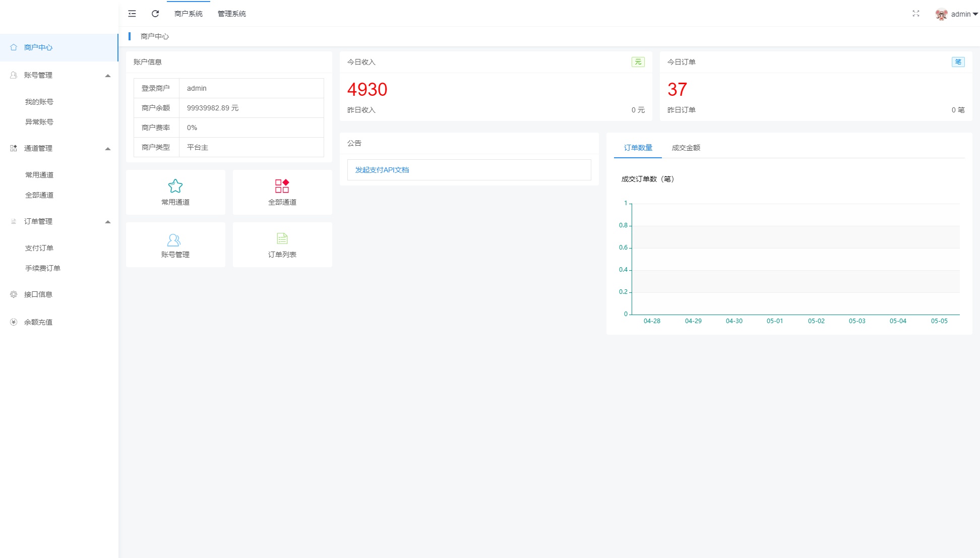Open 订单列表 document icon shortcut
The height and width of the screenshot is (558, 980).
coord(282,238)
